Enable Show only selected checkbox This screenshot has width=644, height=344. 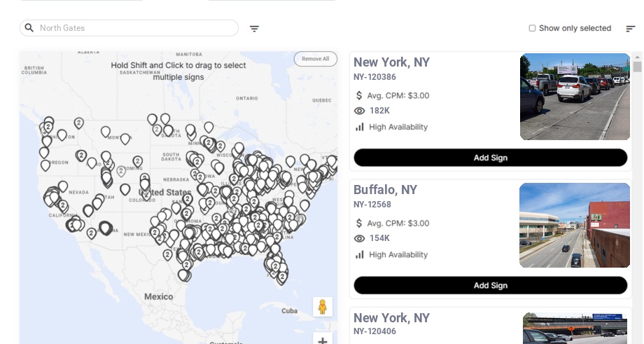coord(532,28)
